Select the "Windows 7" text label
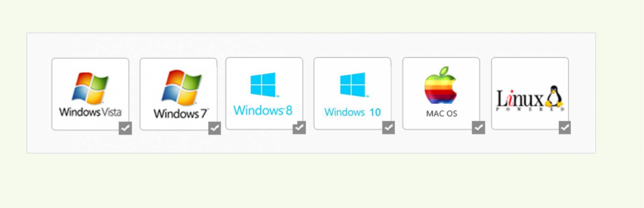This screenshot has width=644, height=208. 181,113
